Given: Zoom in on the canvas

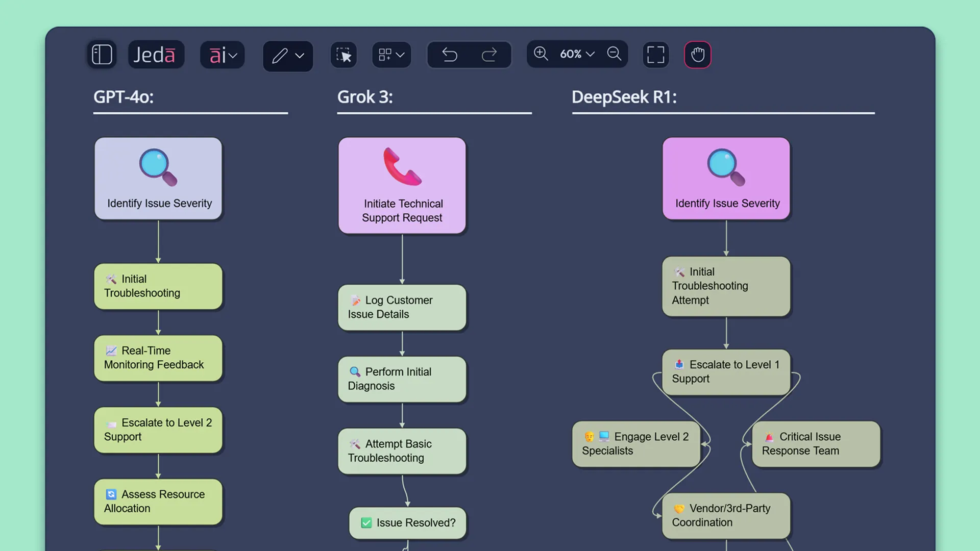Looking at the screenshot, I should [541, 54].
